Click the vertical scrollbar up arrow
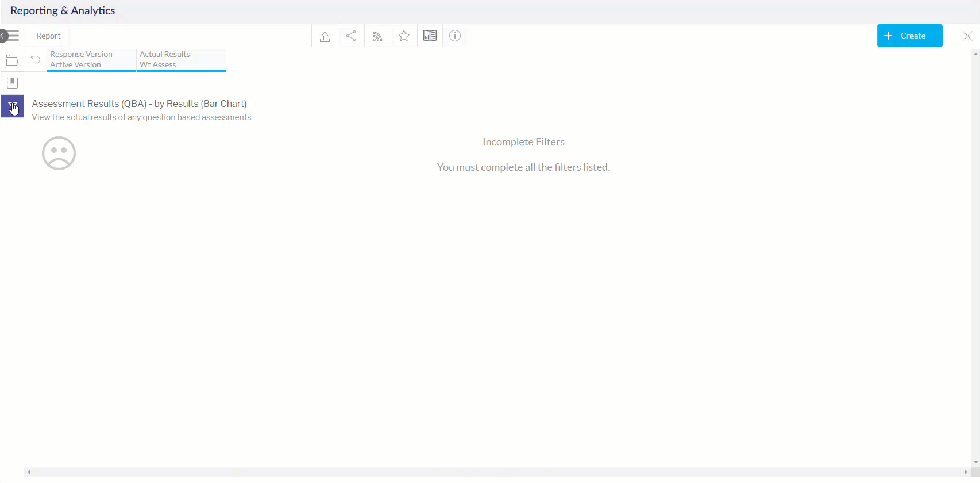The height and width of the screenshot is (483, 980). pyautogui.click(x=975, y=54)
